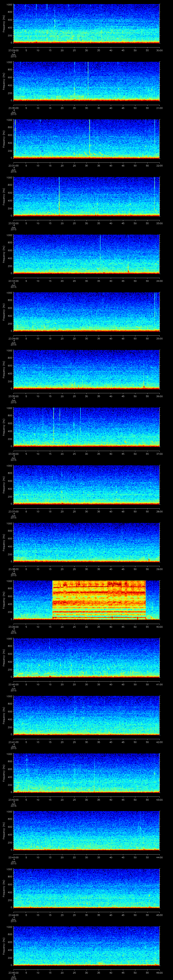Click the 23:38:00 start time label
Image resolution: width=173 pixels, height=980 pixels.
click(x=13, y=569)
